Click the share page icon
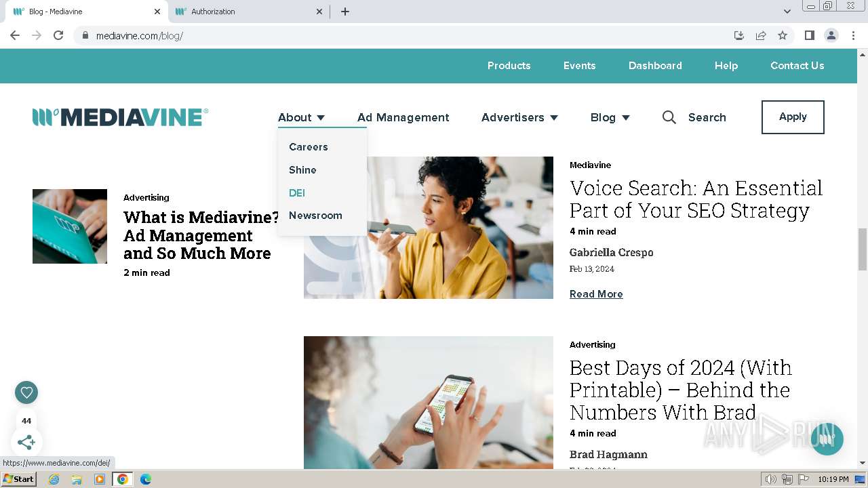Screen dimensions: 868x488 [761, 35]
